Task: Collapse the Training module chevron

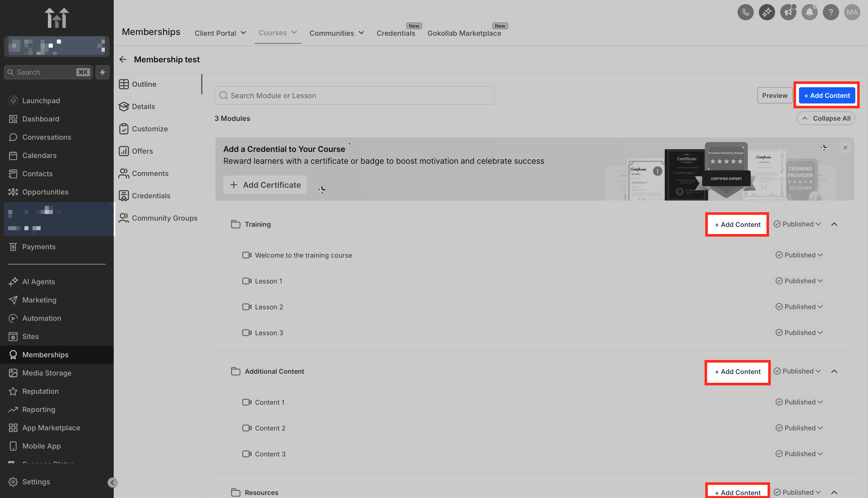Action: pos(834,224)
